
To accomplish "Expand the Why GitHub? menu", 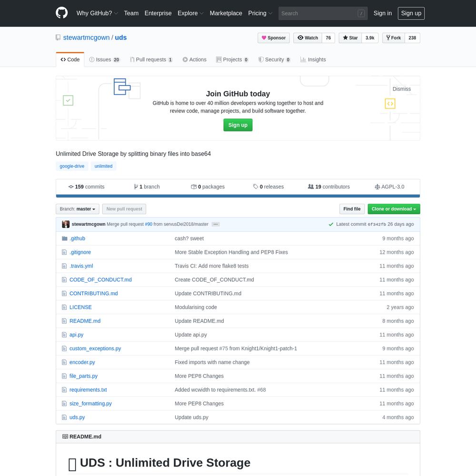I will (x=97, y=13).
